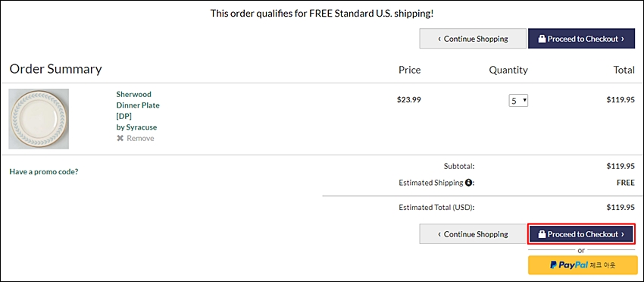Expand the Have a promo code? section
The image size is (644, 282).
[x=43, y=171]
